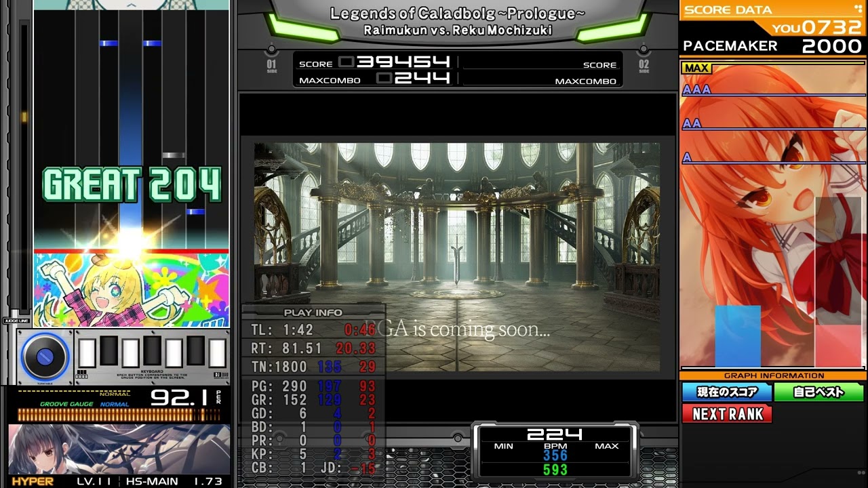Click the yellow MAX rank marker
Screen dimensions: 868x488
tap(696, 68)
